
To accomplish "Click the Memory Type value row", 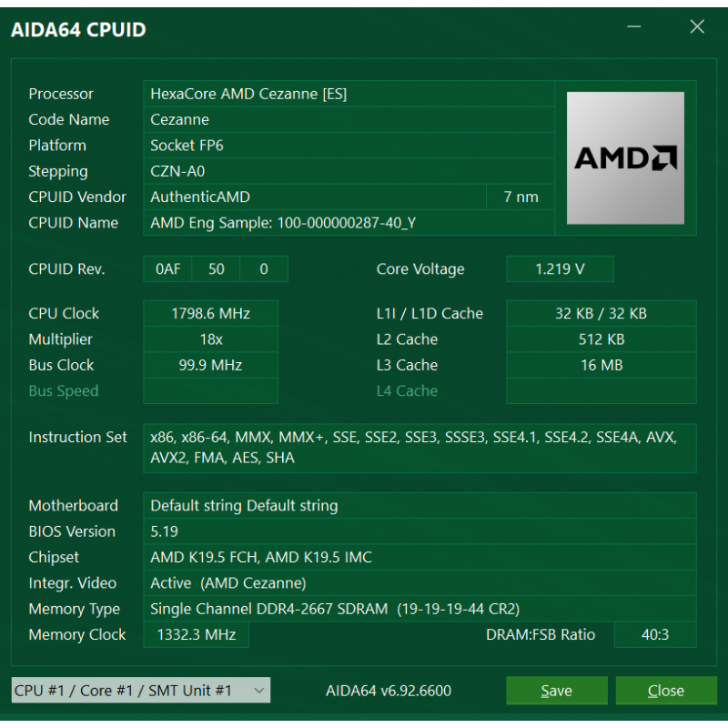I will [420, 609].
